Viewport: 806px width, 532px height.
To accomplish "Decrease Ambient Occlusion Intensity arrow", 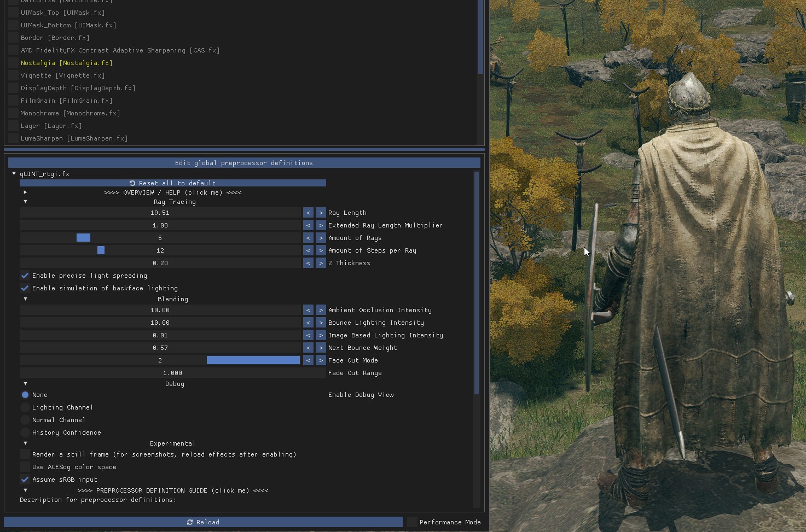I will tap(308, 310).
